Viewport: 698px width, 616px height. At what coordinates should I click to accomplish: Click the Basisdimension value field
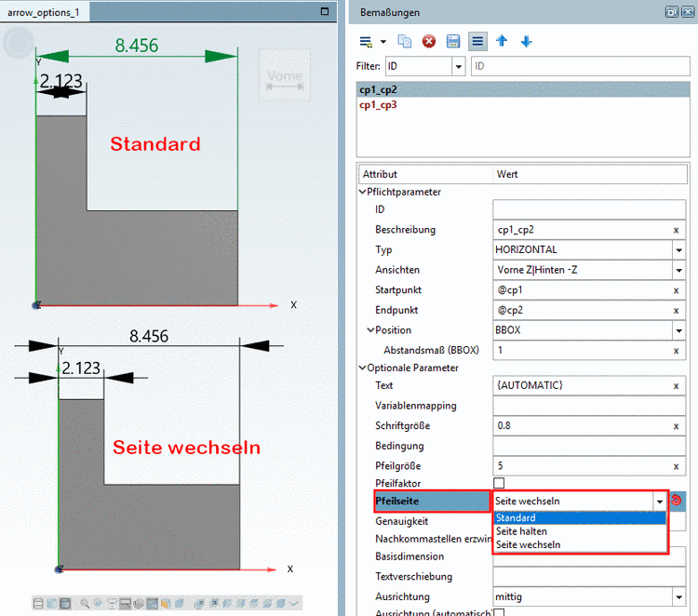pos(589,556)
